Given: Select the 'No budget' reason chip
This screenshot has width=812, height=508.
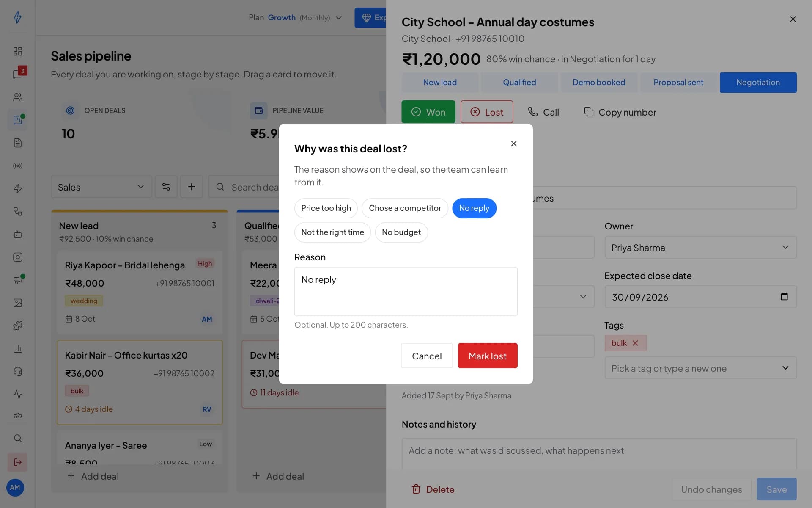Looking at the screenshot, I should pos(401,232).
